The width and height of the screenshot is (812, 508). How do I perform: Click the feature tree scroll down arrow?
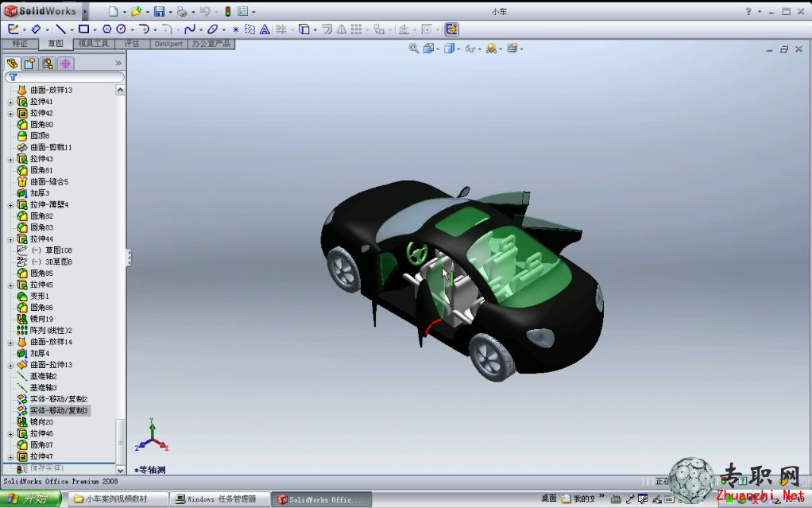[x=120, y=470]
